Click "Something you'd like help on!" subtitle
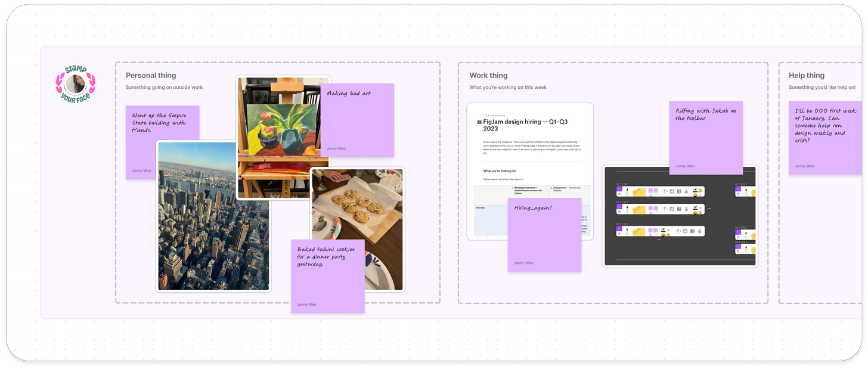The height and width of the screenshot is (369, 868). pyautogui.click(x=822, y=88)
